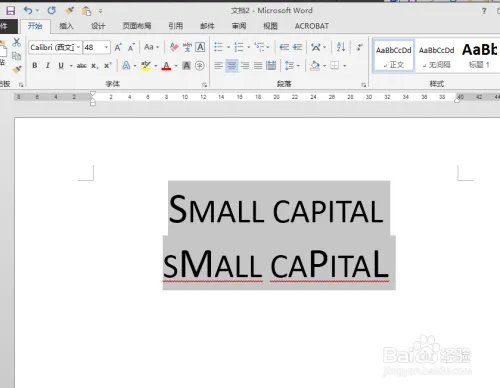
Task: Show paragraph marks icon
Action: point(359,47)
